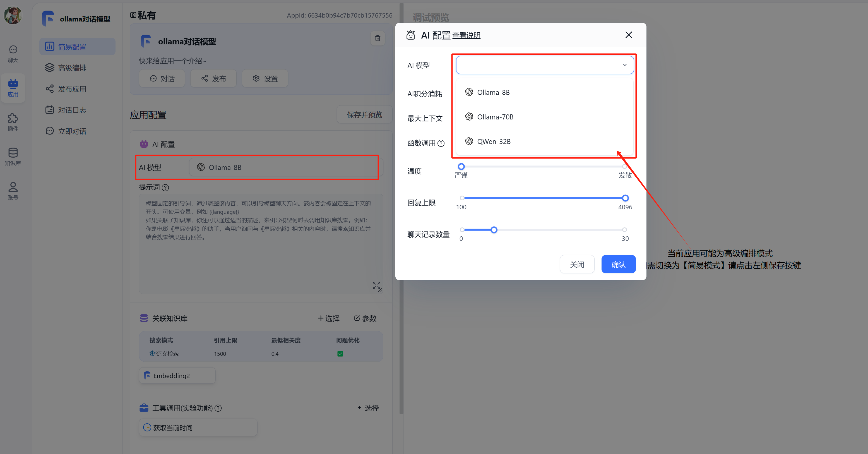Select Ollama-70B from the model list

pos(495,117)
